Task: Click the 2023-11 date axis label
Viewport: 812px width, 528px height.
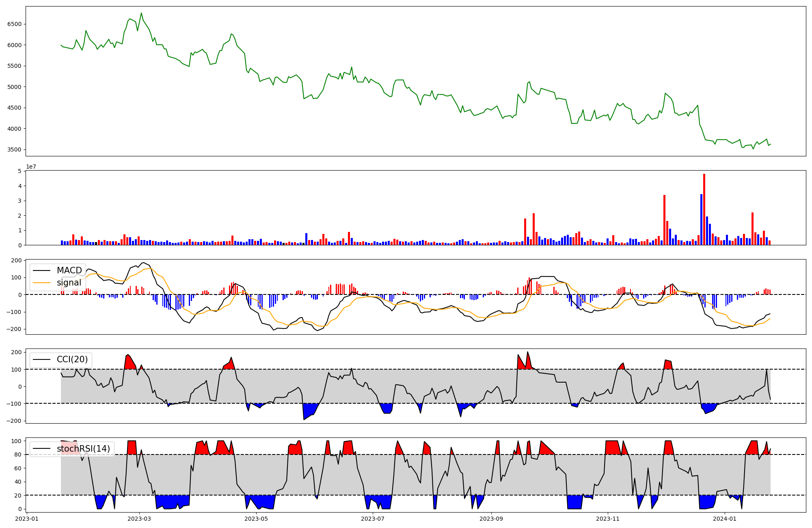Action: point(608,519)
